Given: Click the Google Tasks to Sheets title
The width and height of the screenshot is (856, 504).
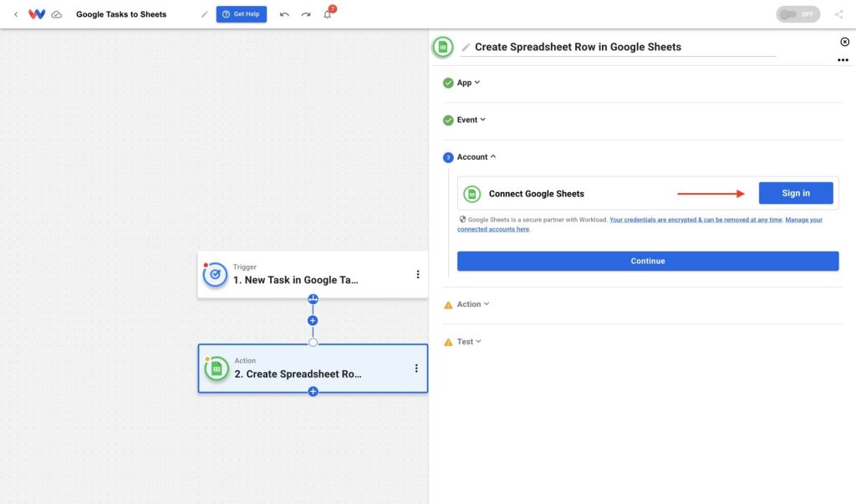Looking at the screenshot, I should coord(121,14).
